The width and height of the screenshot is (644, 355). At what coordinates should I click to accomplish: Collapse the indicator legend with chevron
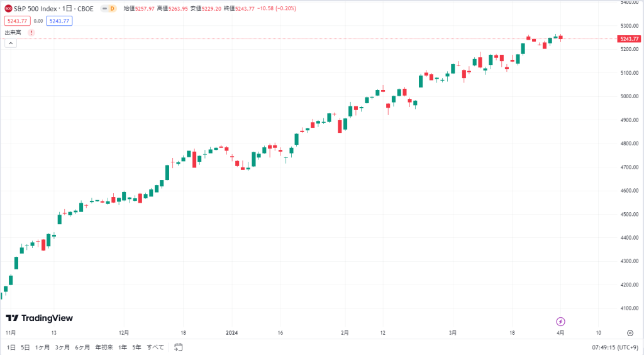11,43
